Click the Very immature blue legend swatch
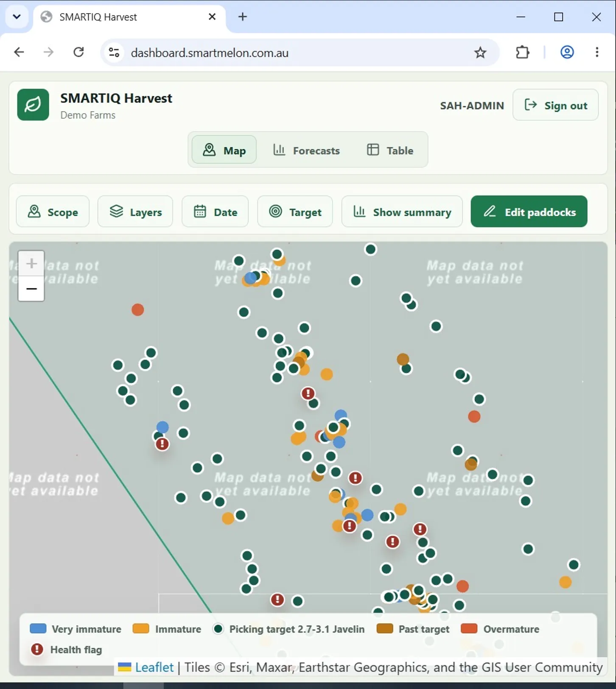This screenshot has width=616, height=689. click(x=38, y=628)
